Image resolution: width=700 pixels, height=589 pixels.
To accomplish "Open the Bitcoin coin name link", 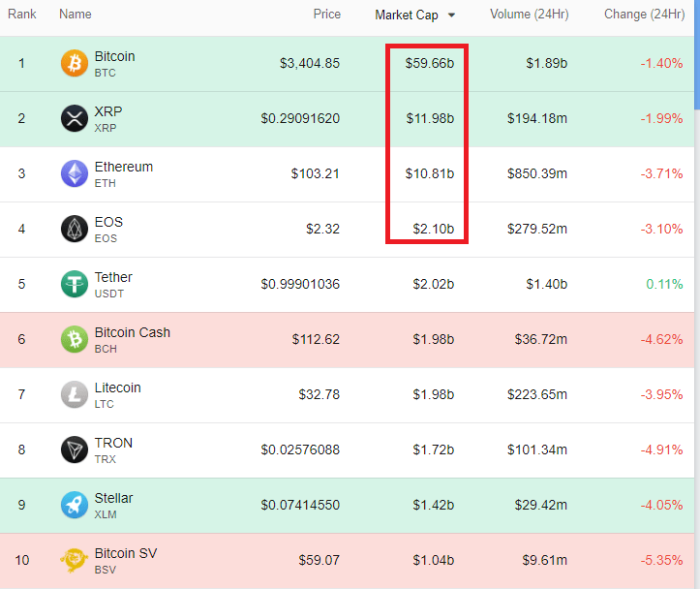I will coord(114,56).
